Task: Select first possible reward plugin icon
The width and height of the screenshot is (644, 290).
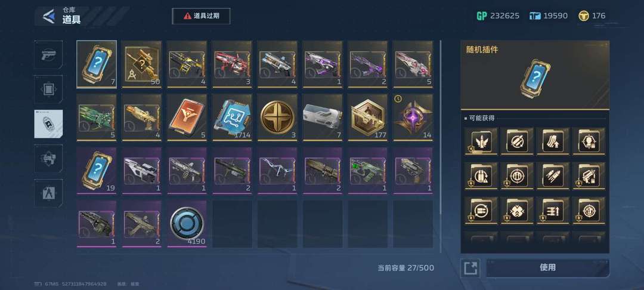Action: click(x=481, y=141)
